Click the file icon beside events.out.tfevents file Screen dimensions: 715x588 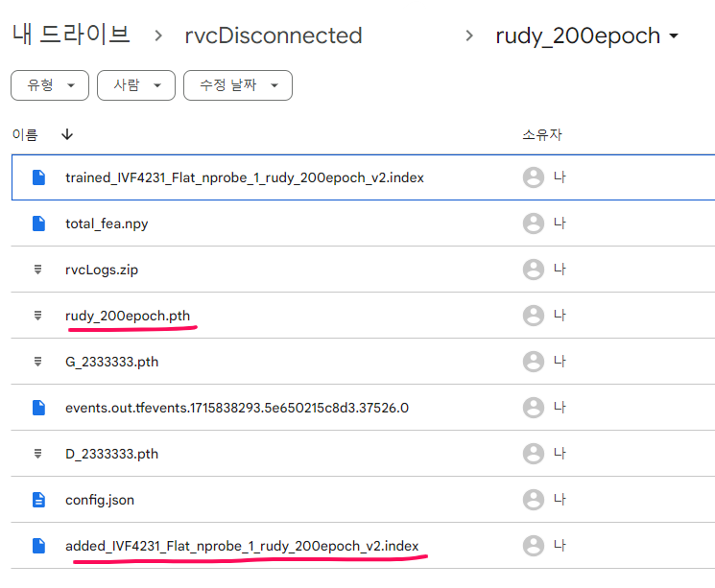click(38, 408)
